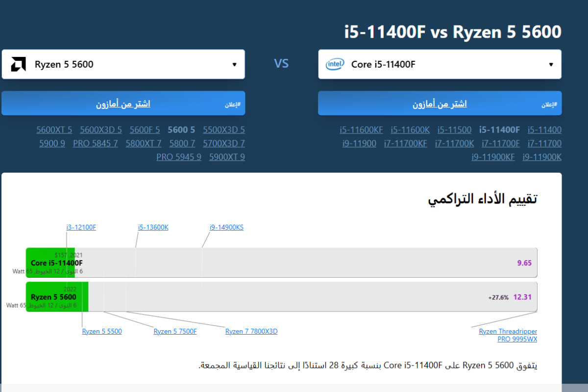Click the Ryzen 5 7500F chart label
The width and height of the screenshot is (588, 392).
(x=175, y=331)
